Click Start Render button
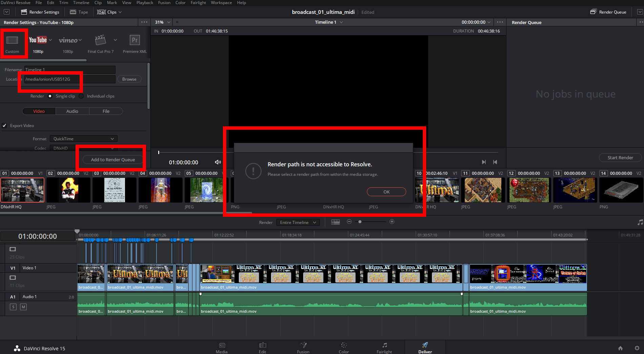 click(620, 158)
